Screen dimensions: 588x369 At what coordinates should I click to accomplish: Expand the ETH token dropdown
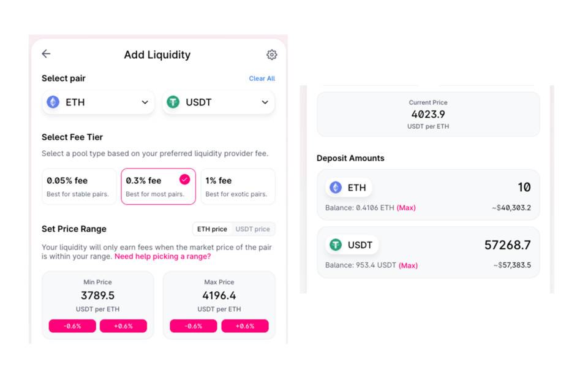pyautogui.click(x=145, y=102)
